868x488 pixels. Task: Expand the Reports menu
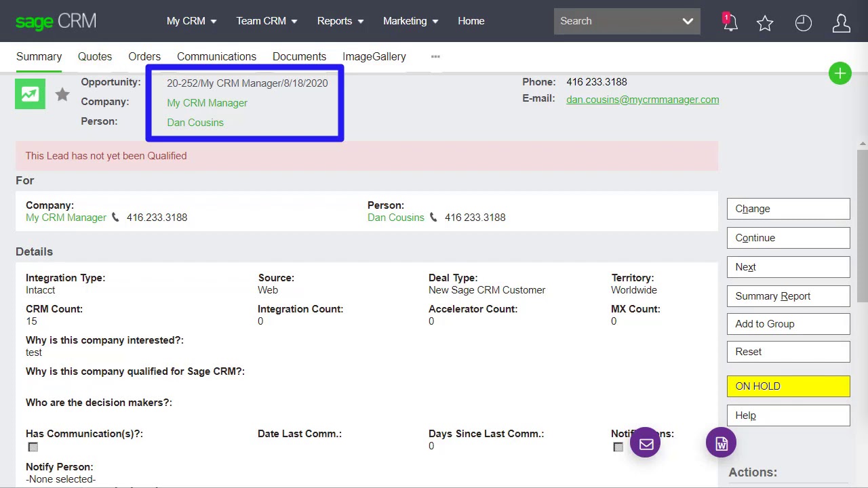340,21
